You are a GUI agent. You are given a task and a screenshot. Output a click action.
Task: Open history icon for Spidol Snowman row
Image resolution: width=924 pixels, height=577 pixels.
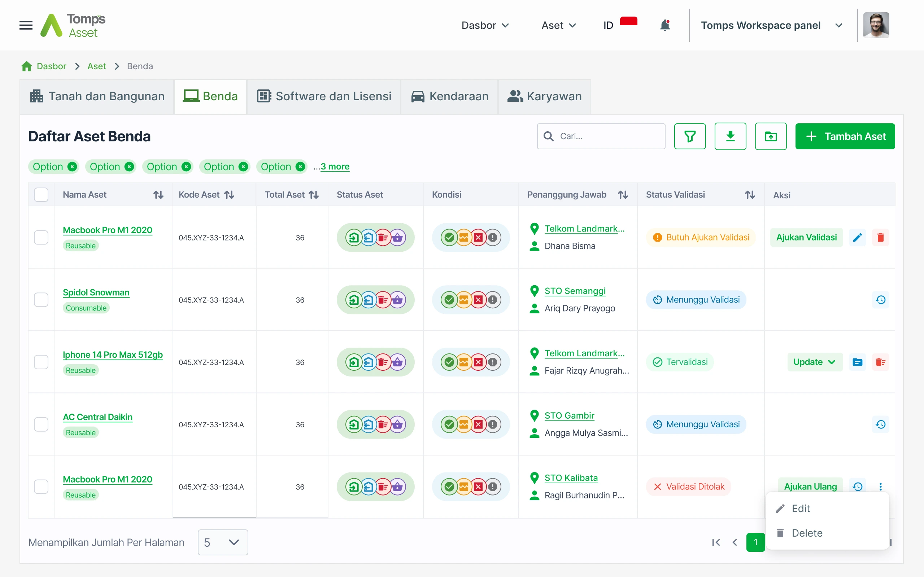click(880, 300)
